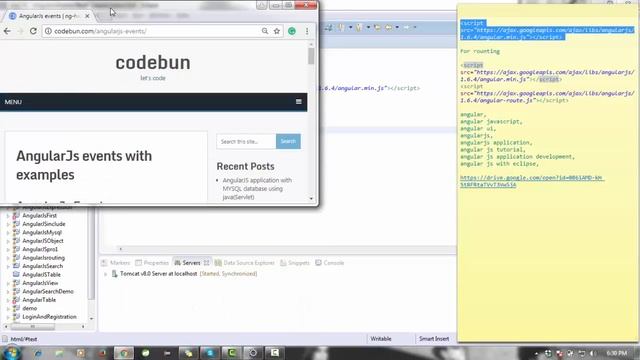Switch to the Markers tab
The width and height of the screenshot is (640, 360).
coord(116,263)
